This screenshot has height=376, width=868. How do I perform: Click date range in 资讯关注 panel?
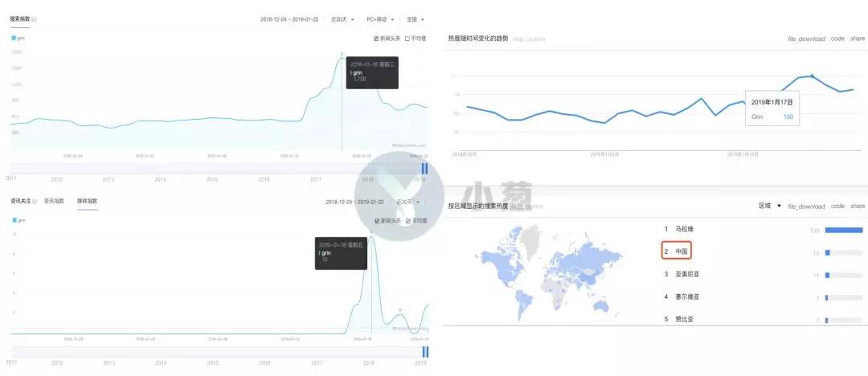[x=355, y=202]
